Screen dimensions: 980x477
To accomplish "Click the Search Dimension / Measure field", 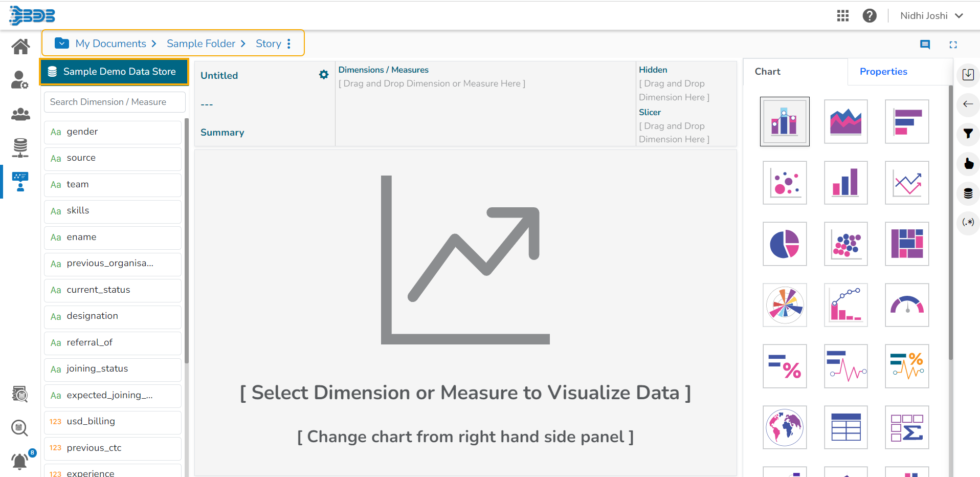I will 115,102.
